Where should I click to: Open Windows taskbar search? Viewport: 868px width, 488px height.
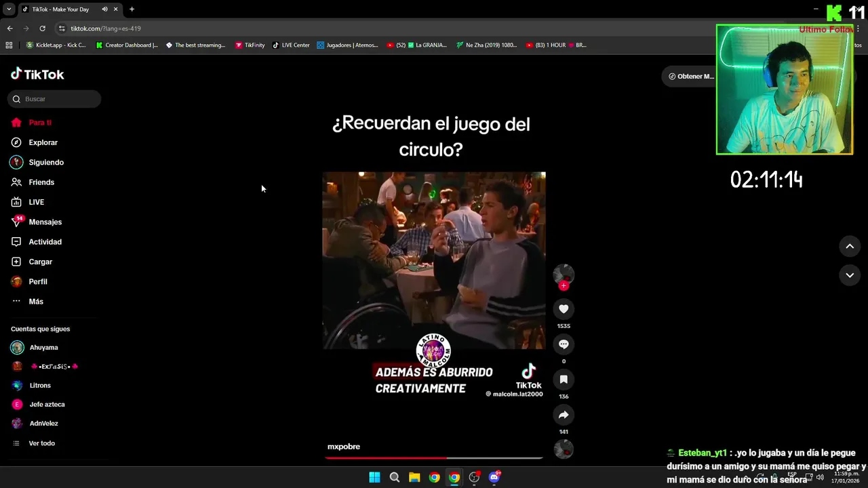pyautogui.click(x=394, y=477)
